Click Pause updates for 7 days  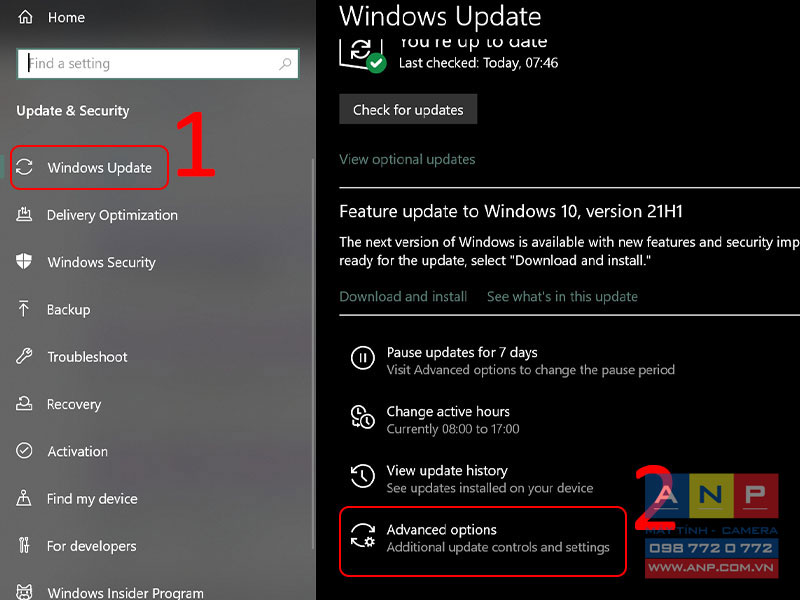462,352
